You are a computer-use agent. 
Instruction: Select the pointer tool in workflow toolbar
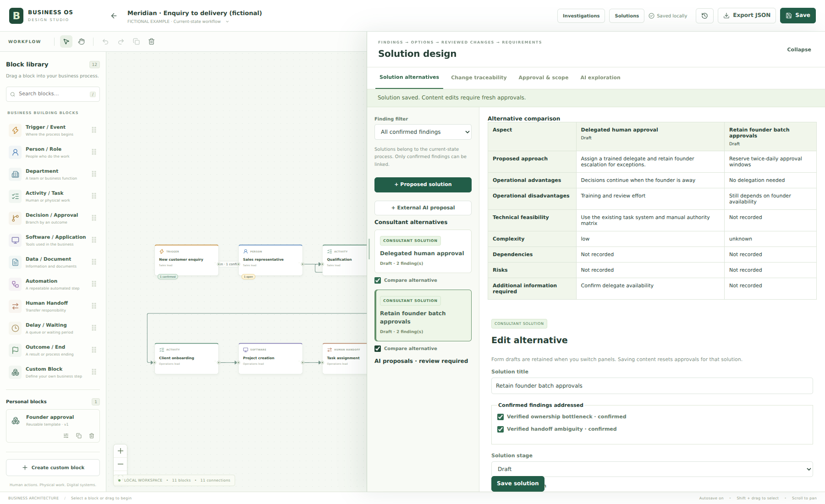[66, 42]
